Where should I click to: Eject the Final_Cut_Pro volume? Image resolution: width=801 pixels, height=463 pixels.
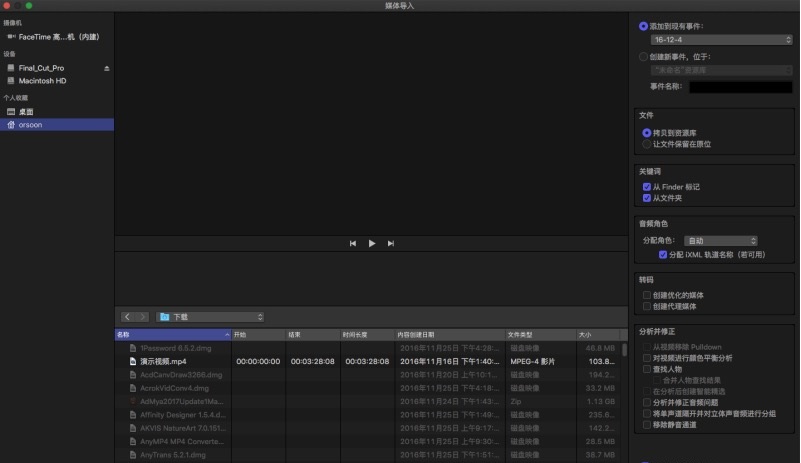107,68
